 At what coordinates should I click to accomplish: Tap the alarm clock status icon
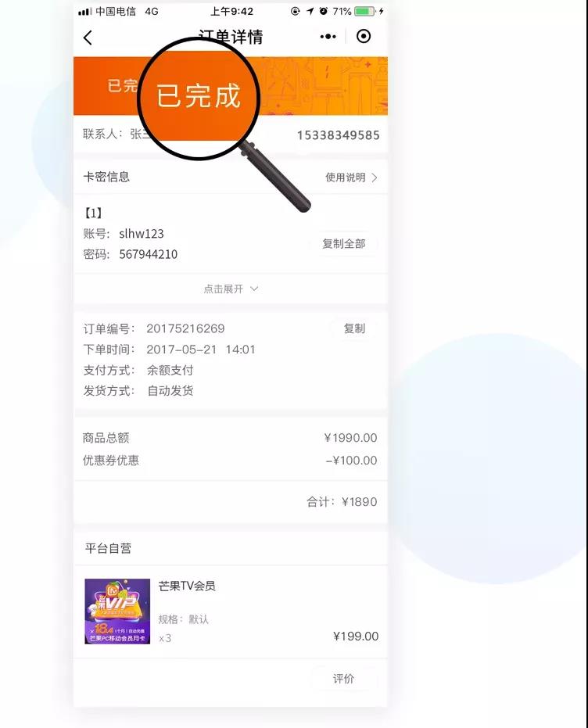pyautogui.click(x=324, y=11)
